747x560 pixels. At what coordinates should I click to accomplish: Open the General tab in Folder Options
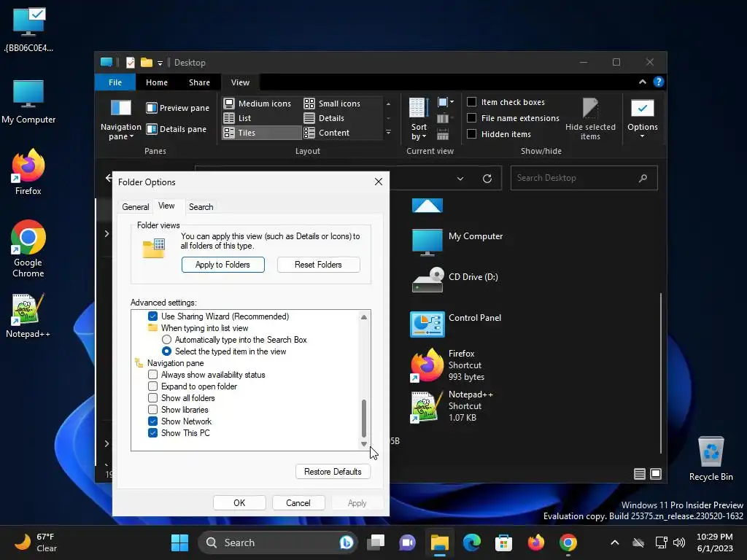(135, 207)
